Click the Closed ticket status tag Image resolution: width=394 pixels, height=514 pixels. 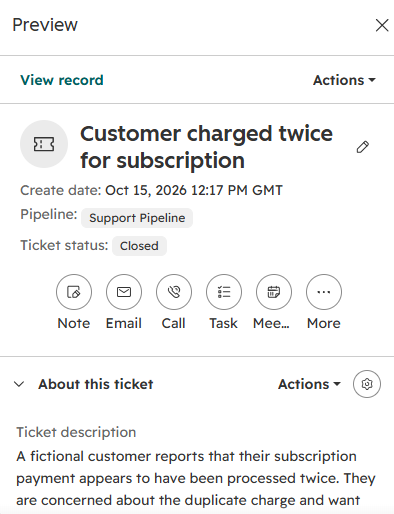(x=139, y=246)
